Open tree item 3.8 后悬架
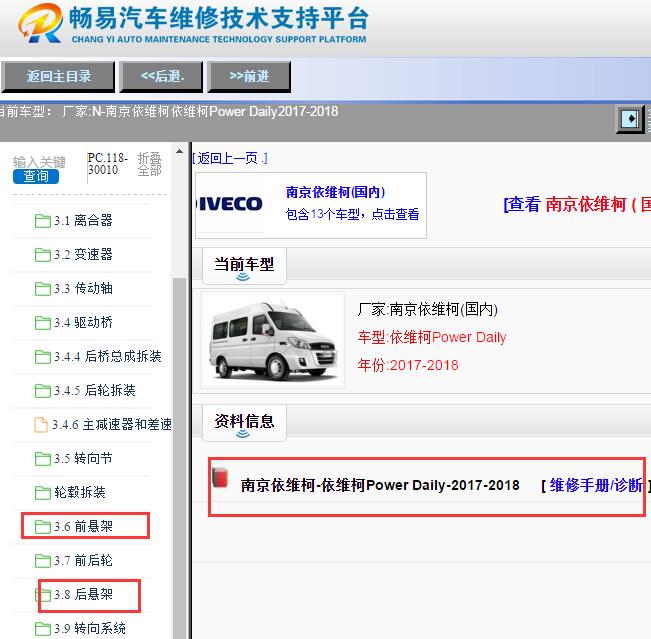Viewport: 651px width, 639px height. (83, 595)
